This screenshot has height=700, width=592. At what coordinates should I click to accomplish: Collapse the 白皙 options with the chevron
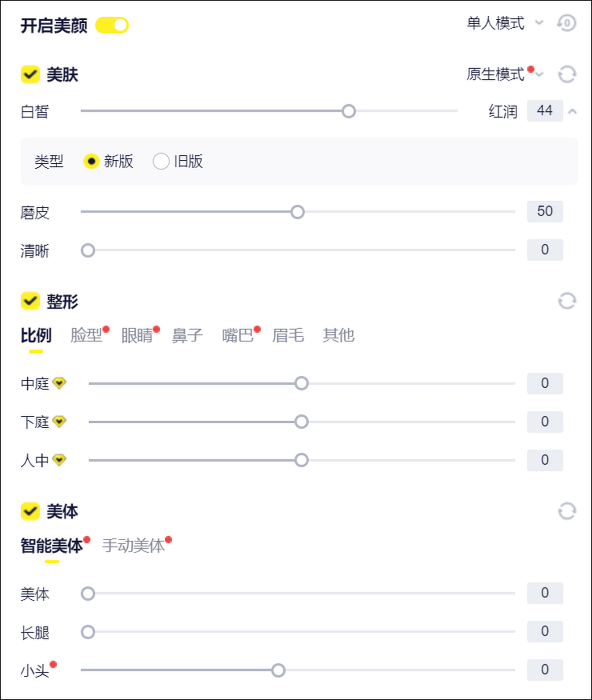[572, 111]
